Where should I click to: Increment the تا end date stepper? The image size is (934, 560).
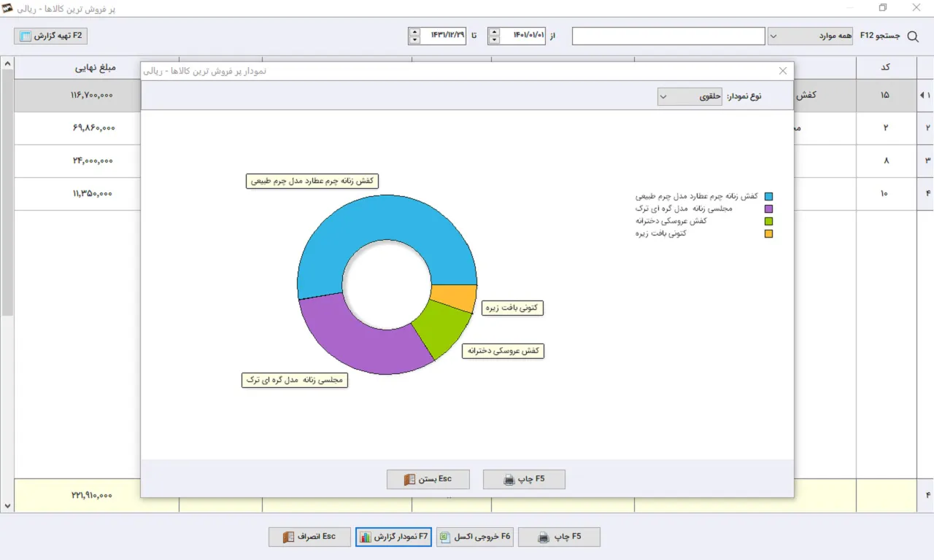point(414,31)
